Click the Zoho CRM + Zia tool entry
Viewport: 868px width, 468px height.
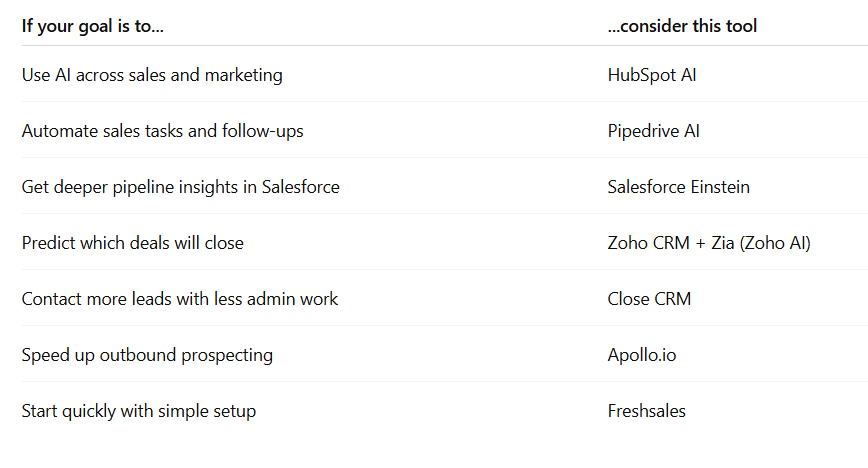pyautogui.click(x=708, y=243)
